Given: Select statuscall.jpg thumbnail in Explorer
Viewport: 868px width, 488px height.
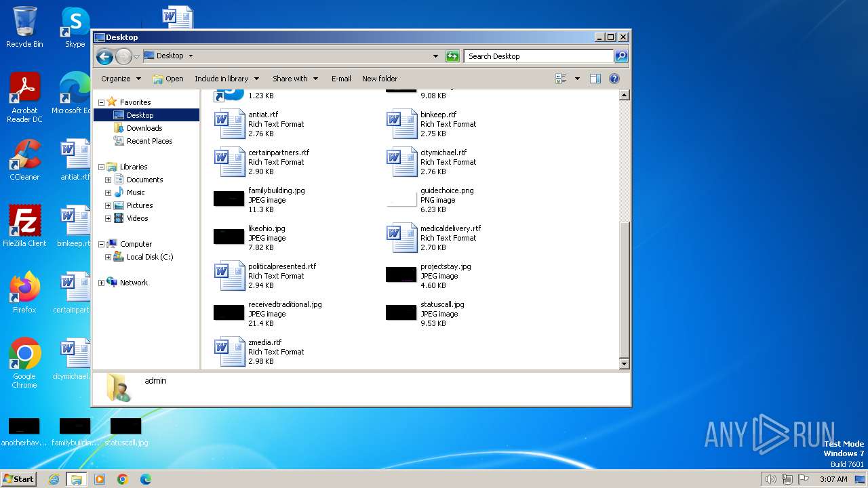Looking at the screenshot, I should [401, 312].
